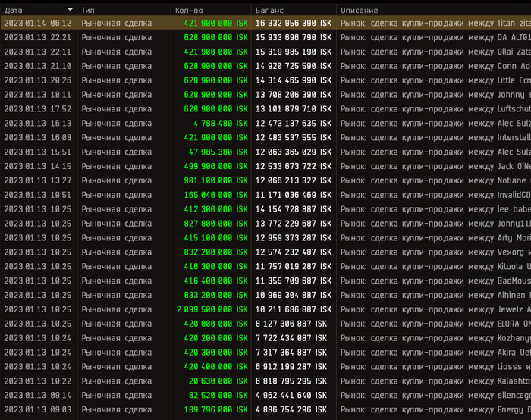Click description mentioning Kozhany
Viewport: 531px width, 420px height.
tap(435, 338)
